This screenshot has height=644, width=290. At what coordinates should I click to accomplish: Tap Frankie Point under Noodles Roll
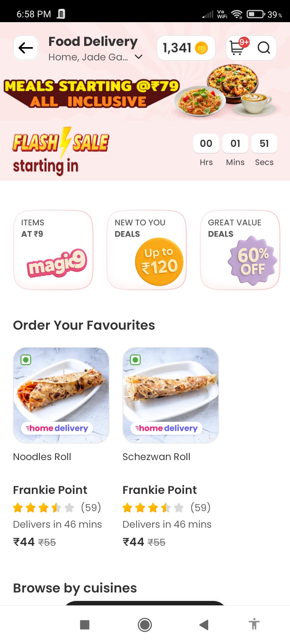[x=50, y=490]
